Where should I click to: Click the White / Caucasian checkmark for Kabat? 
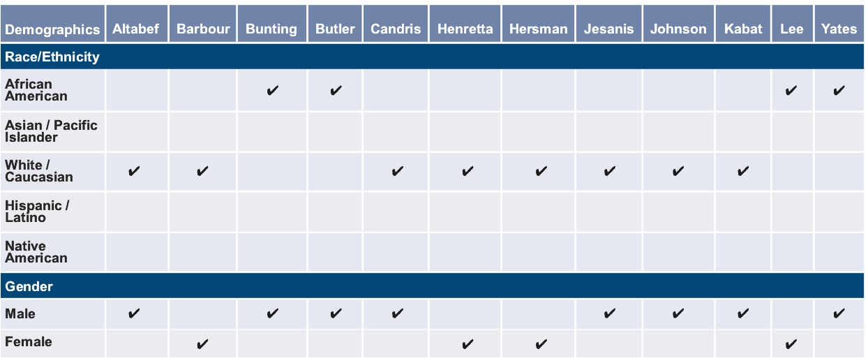pyautogui.click(x=743, y=172)
